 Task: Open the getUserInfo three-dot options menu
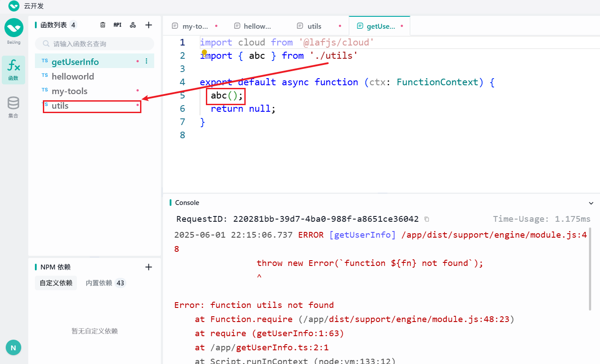coord(147,61)
